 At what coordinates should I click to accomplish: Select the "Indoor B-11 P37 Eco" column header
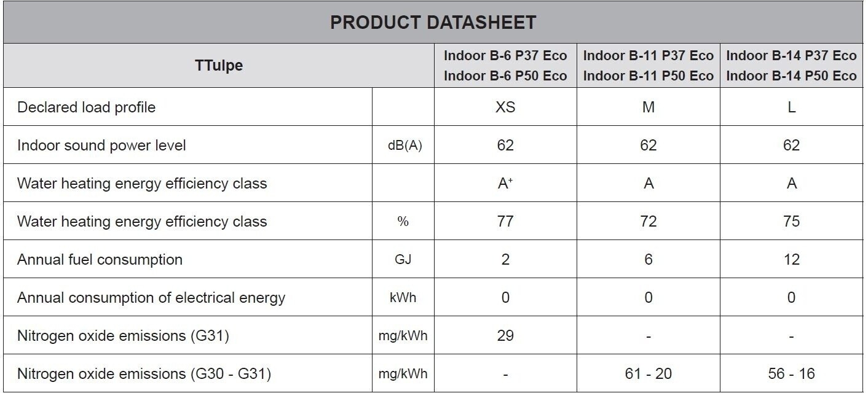pyautogui.click(x=648, y=56)
